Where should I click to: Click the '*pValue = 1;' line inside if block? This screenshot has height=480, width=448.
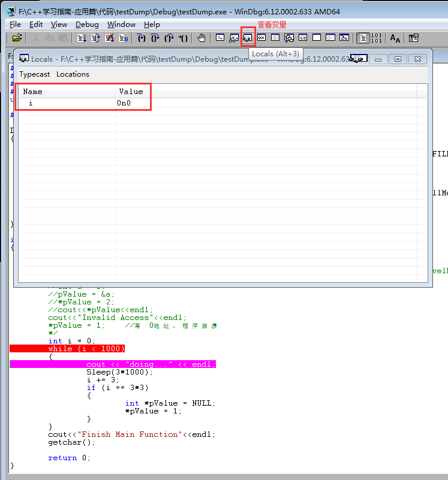click(153, 411)
